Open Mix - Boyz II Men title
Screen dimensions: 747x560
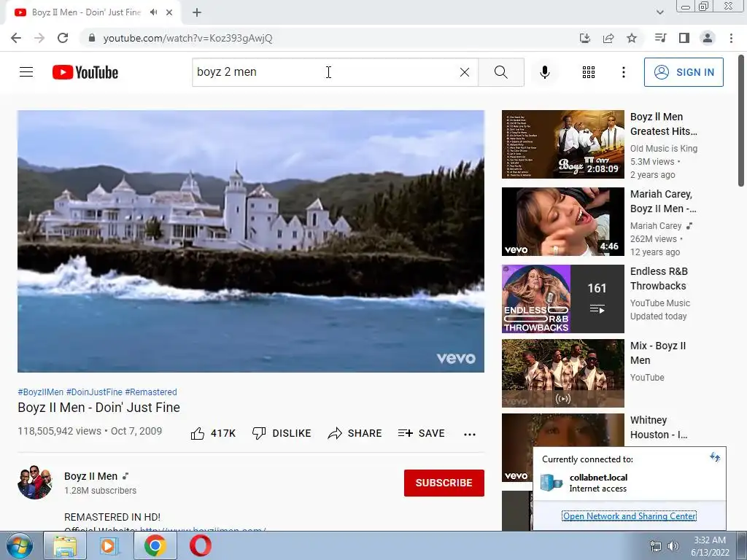pyautogui.click(x=658, y=353)
